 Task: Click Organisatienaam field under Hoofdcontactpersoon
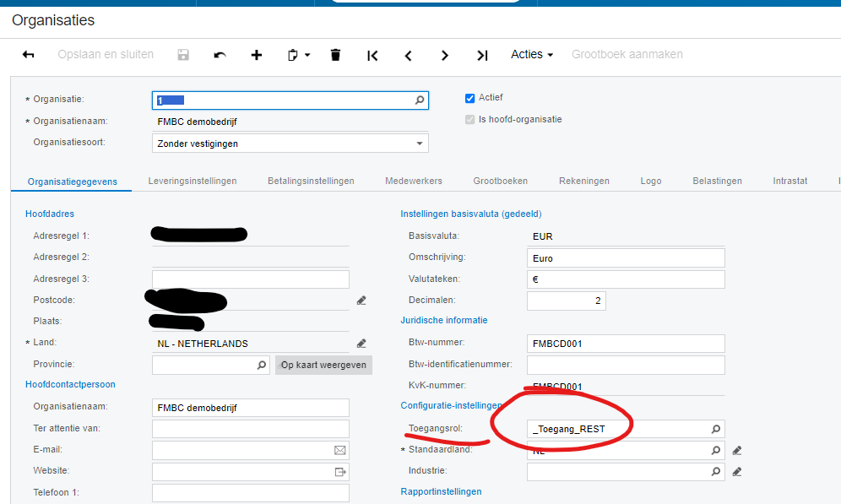click(251, 408)
